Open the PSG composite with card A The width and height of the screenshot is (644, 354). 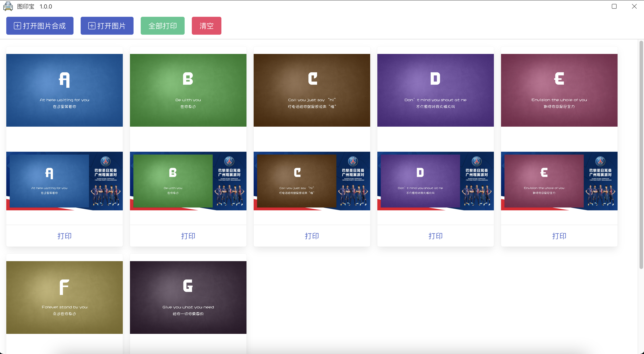65,181
